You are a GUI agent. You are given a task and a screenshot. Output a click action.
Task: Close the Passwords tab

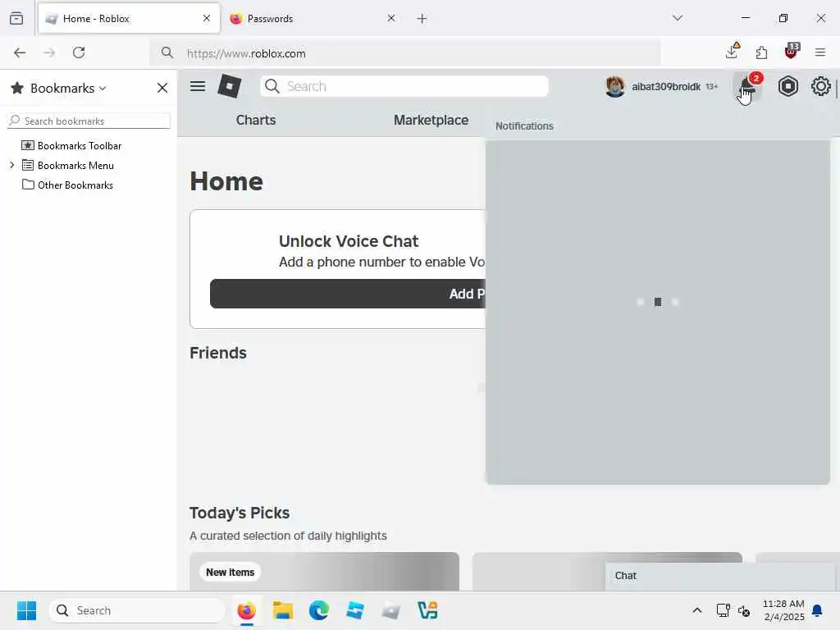tap(391, 18)
